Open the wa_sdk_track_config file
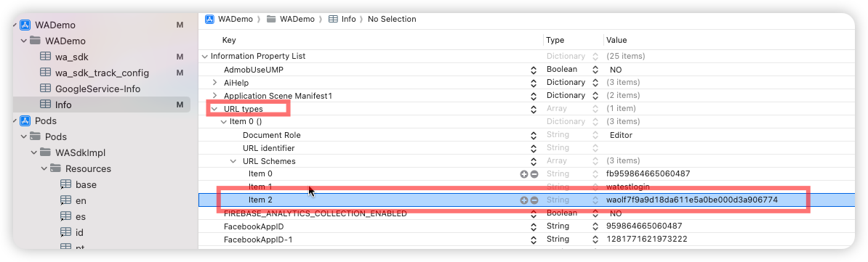 pyautogui.click(x=102, y=73)
